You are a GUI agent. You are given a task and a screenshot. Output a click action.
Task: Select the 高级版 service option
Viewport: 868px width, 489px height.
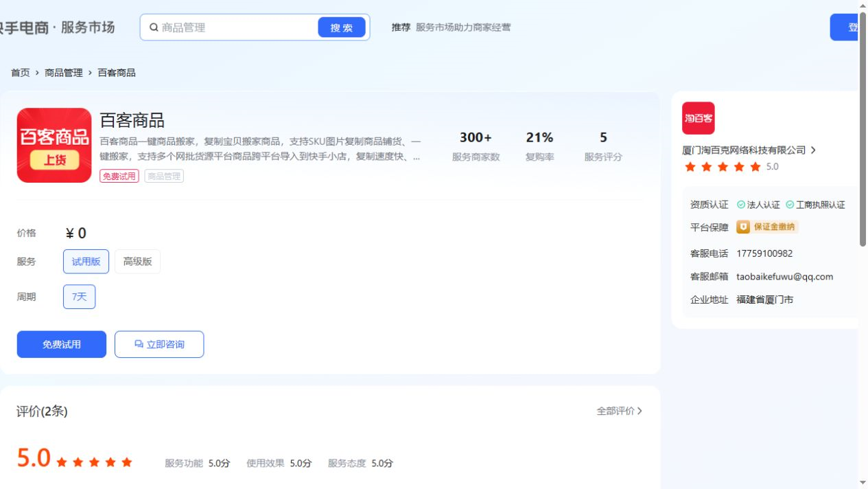(x=137, y=262)
